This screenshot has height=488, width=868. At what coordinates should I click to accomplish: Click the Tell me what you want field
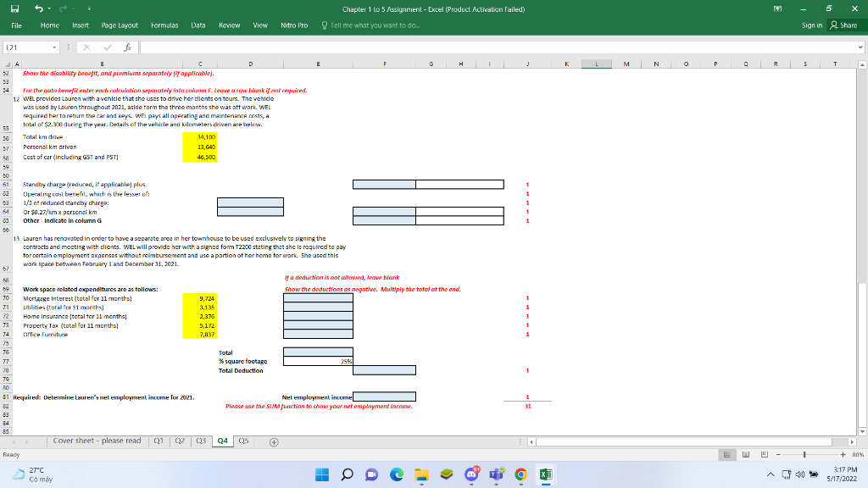[x=371, y=25]
